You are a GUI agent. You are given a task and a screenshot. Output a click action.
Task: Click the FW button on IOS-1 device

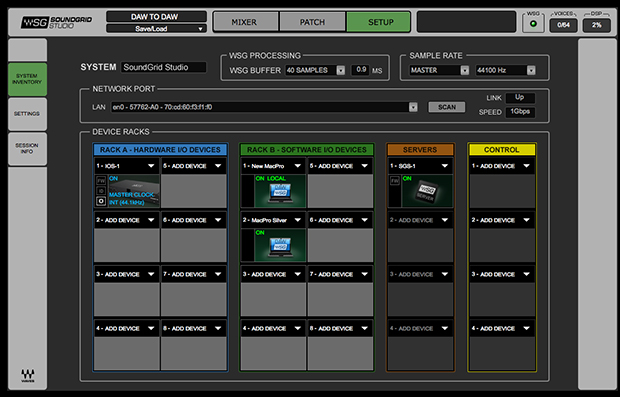101,181
